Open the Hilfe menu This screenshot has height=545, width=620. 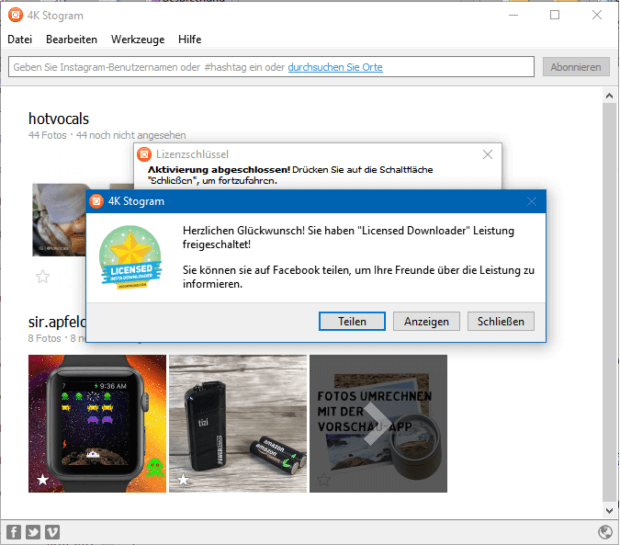(189, 39)
